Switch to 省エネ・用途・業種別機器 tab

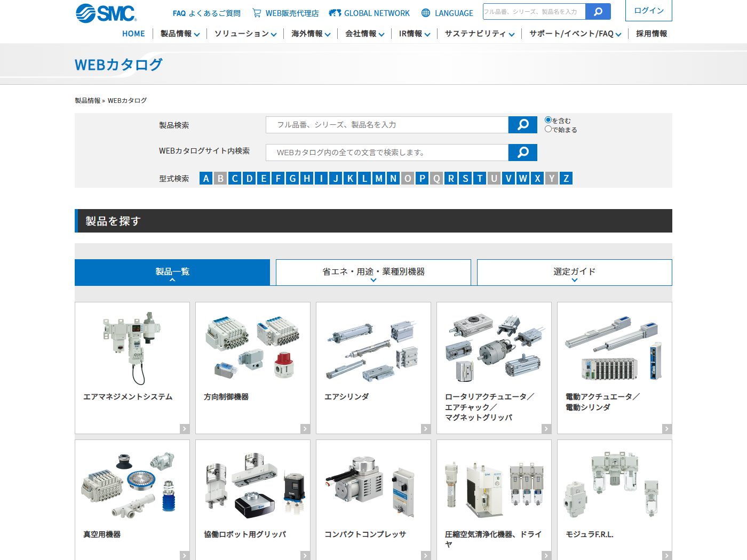[x=373, y=272]
